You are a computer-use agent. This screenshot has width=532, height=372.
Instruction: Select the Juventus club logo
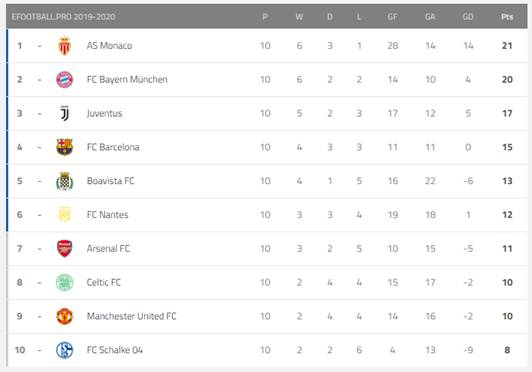pyautogui.click(x=64, y=113)
